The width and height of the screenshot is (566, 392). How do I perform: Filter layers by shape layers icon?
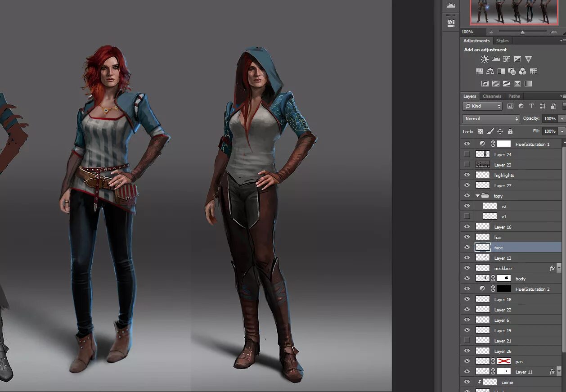click(543, 106)
